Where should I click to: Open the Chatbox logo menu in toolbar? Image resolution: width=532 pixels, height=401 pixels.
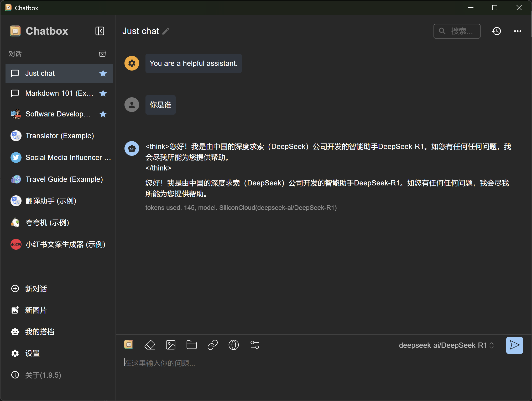click(x=129, y=344)
